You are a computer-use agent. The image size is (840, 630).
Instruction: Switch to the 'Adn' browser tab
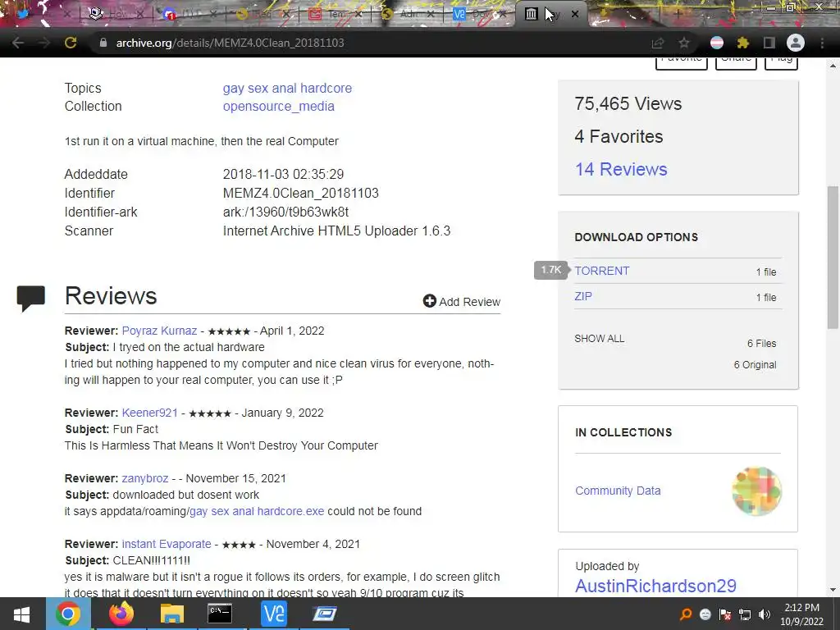point(408,14)
